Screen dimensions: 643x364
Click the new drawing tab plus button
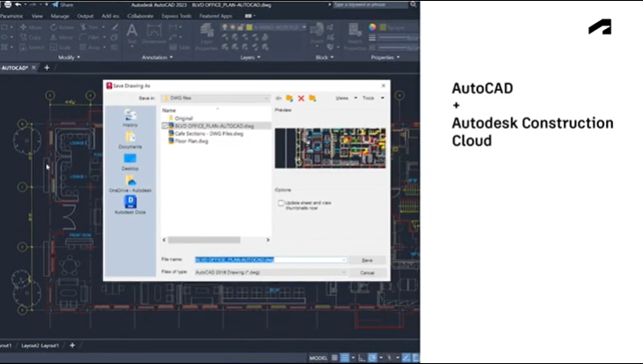(x=47, y=68)
